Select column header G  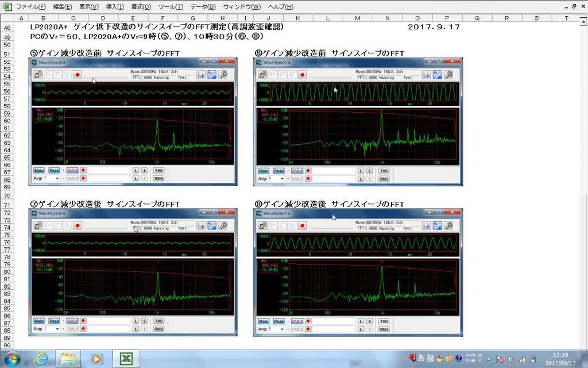[193, 18]
